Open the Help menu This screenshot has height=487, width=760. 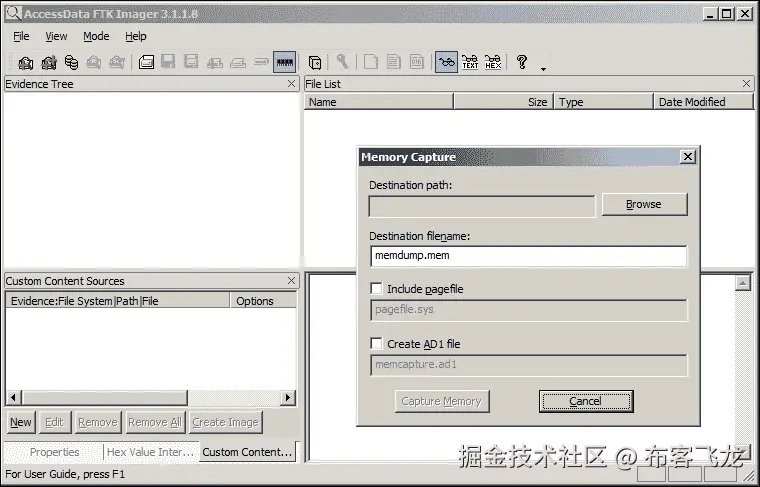(x=136, y=36)
